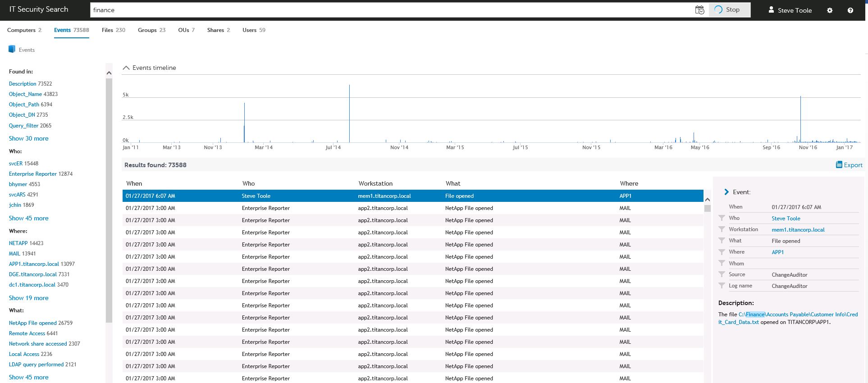The height and width of the screenshot is (383, 868).
Task: Click the filter funnel icon beside Who
Action: point(722,218)
